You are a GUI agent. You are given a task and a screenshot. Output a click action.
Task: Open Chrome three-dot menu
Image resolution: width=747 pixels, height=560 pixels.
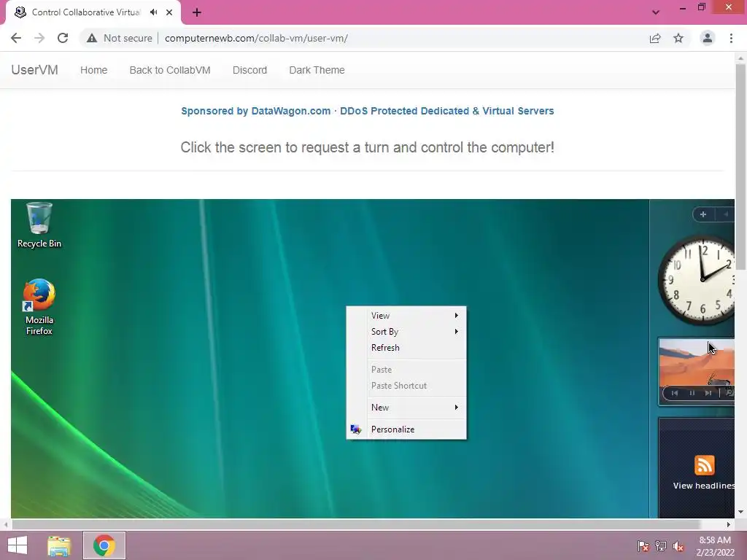[x=731, y=38]
